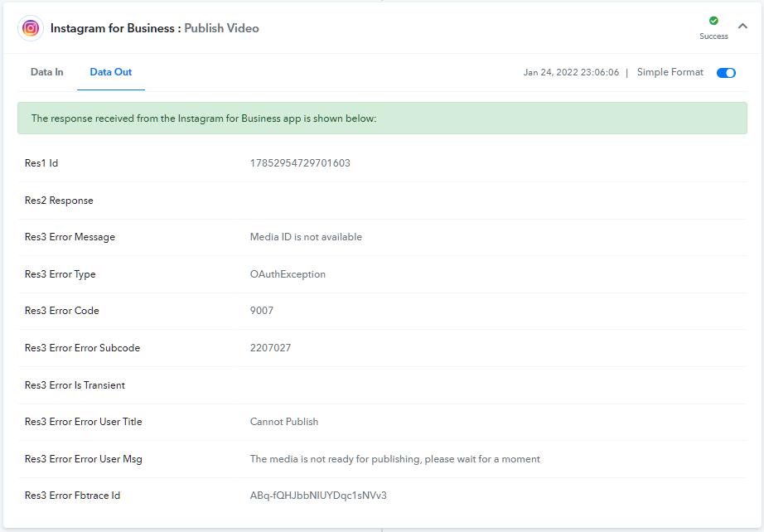Select the Data Out tab
Image resolution: width=764 pixels, height=532 pixels.
point(110,72)
